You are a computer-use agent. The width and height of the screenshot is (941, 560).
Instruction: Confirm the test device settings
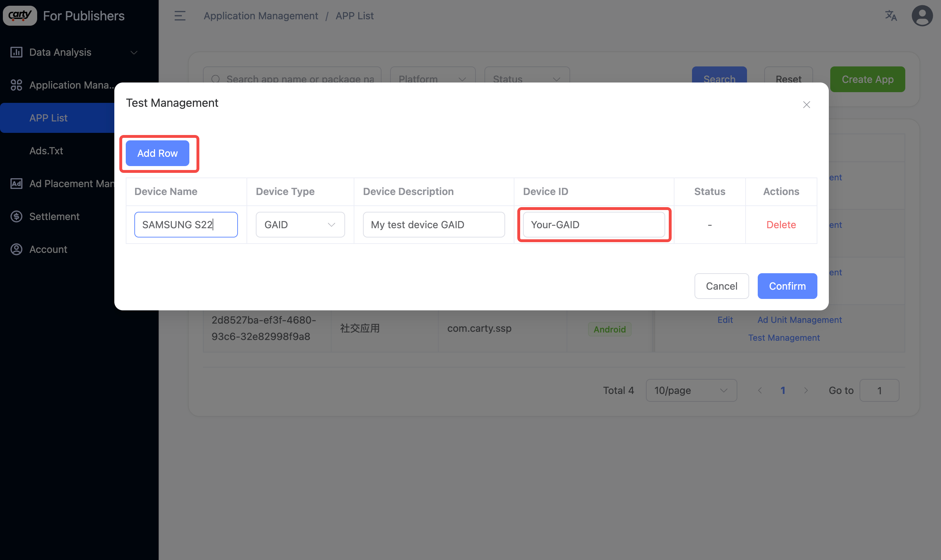pyautogui.click(x=787, y=286)
